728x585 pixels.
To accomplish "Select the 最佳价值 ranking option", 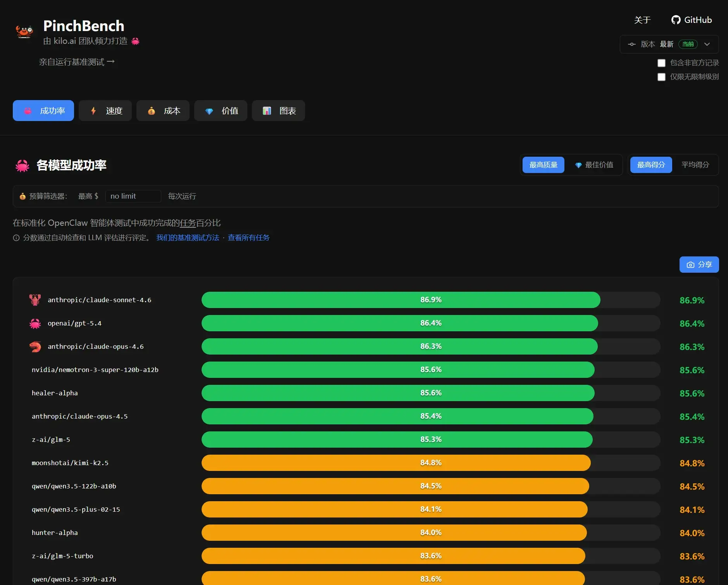I will [594, 165].
